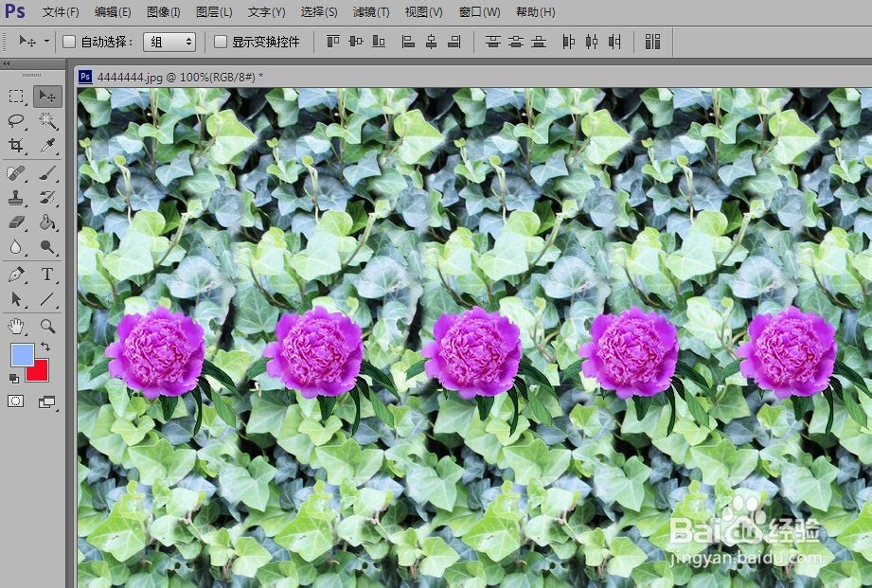Screen dimensions: 872x588
Task: Select the Spot Healing Brush tool
Action: point(16,173)
